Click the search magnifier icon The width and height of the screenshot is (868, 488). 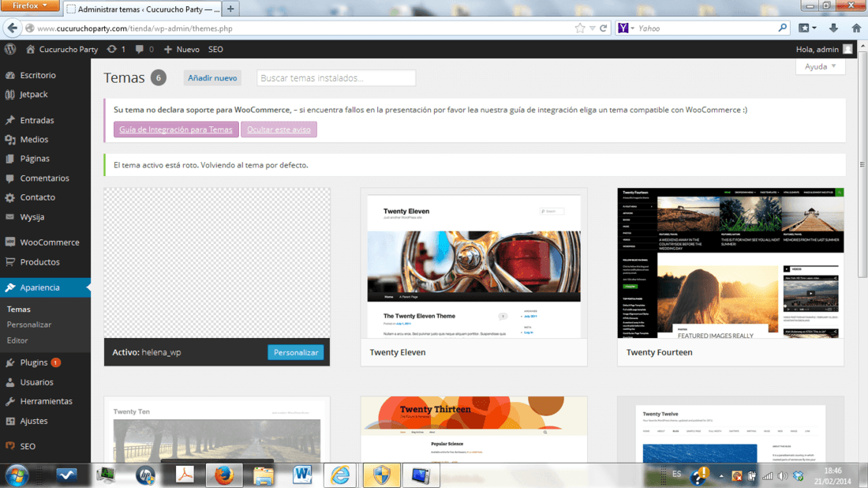click(x=782, y=28)
